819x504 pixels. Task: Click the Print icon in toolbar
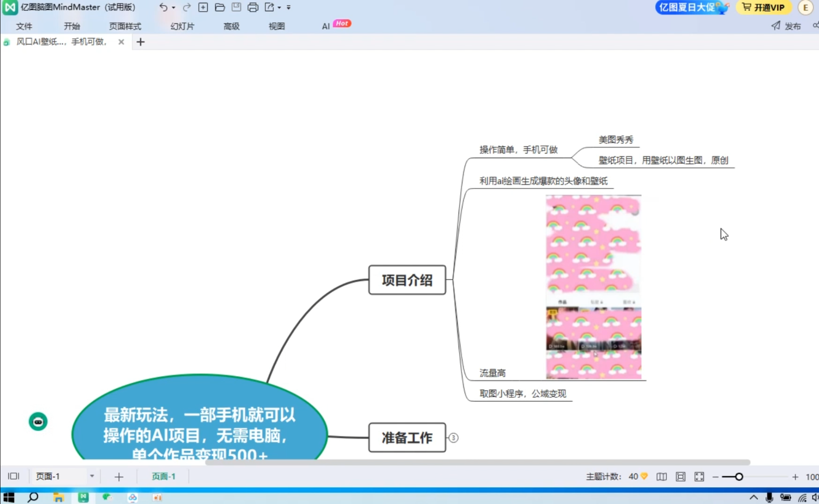click(253, 7)
